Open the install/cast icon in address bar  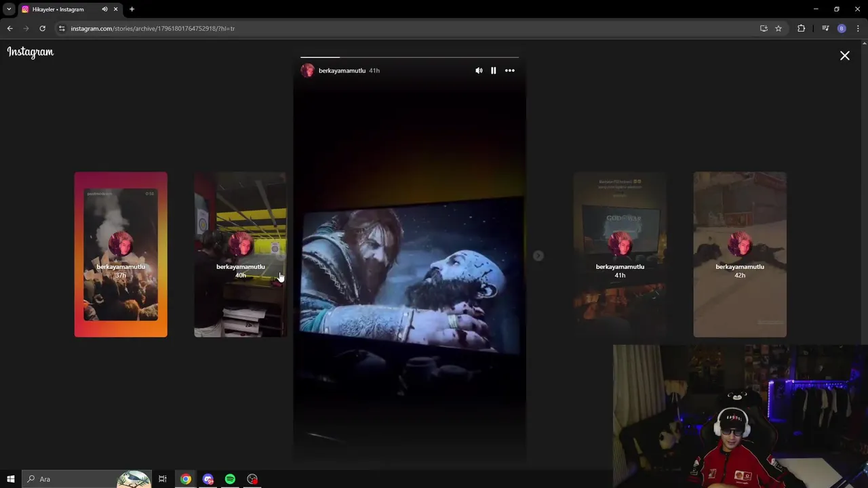(x=764, y=28)
